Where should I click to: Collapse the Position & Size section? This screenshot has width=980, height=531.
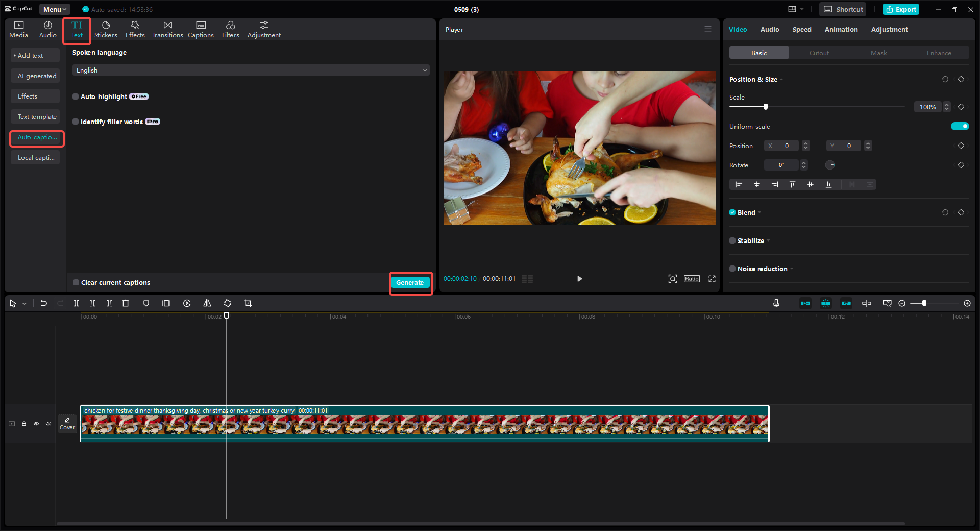pos(780,80)
